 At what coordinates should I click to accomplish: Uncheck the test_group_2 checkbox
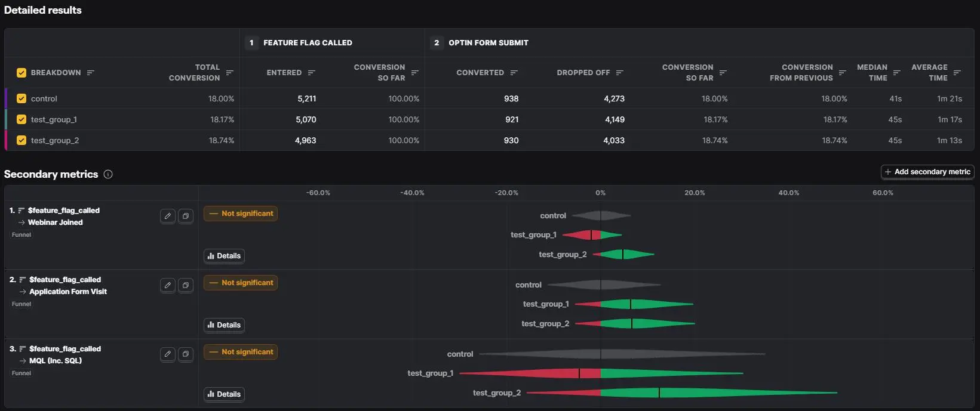[21, 140]
